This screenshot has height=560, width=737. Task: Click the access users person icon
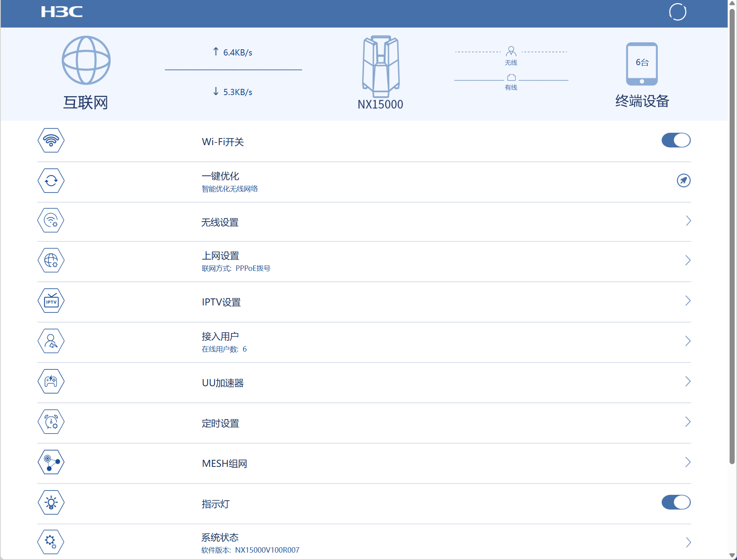coord(51,341)
